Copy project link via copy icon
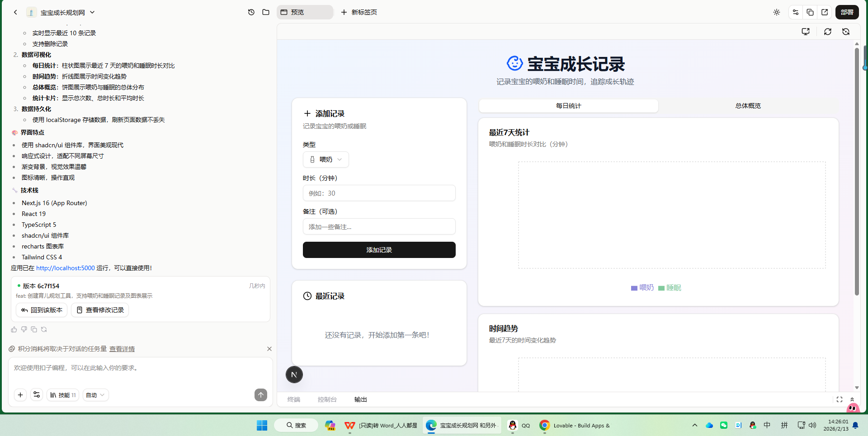 click(810, 12)
